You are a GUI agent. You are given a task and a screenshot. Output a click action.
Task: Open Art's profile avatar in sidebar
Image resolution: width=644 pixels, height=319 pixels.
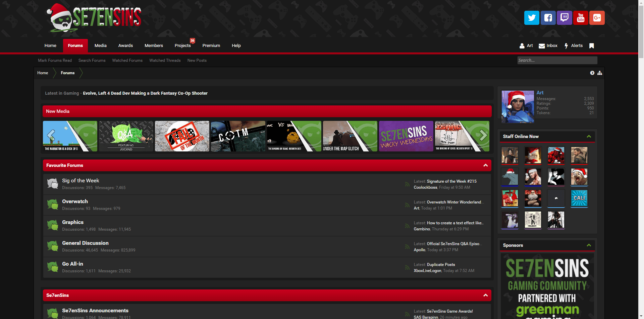(x=518, y=107)
